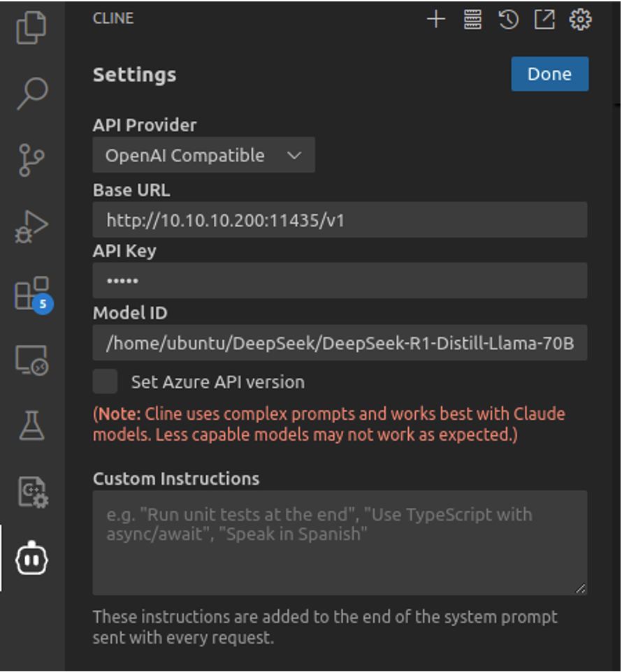Screen dimensions: 622x672
Task: Click the Custom Instructions text area
Action: pos(340,543)
